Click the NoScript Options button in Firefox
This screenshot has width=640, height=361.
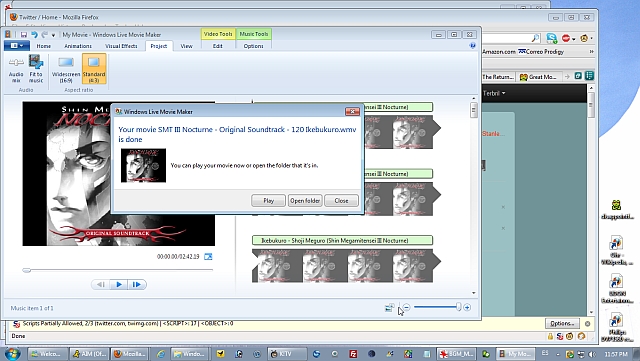coord(562,323)
